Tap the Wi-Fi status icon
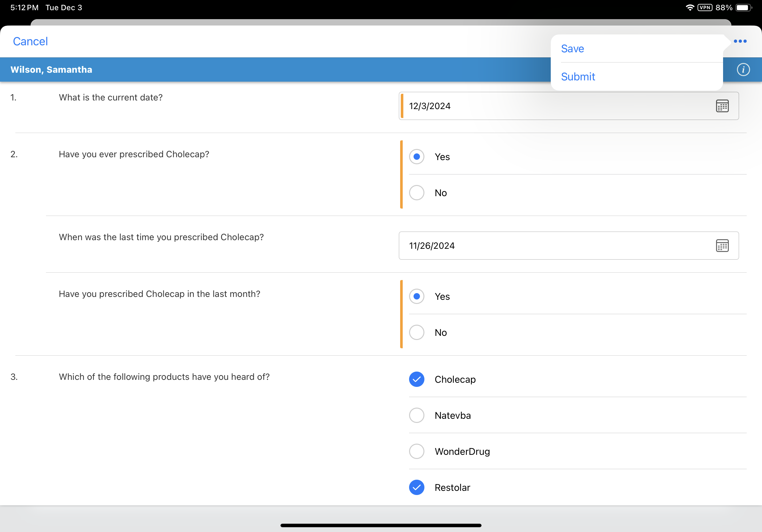 (690, 8)
